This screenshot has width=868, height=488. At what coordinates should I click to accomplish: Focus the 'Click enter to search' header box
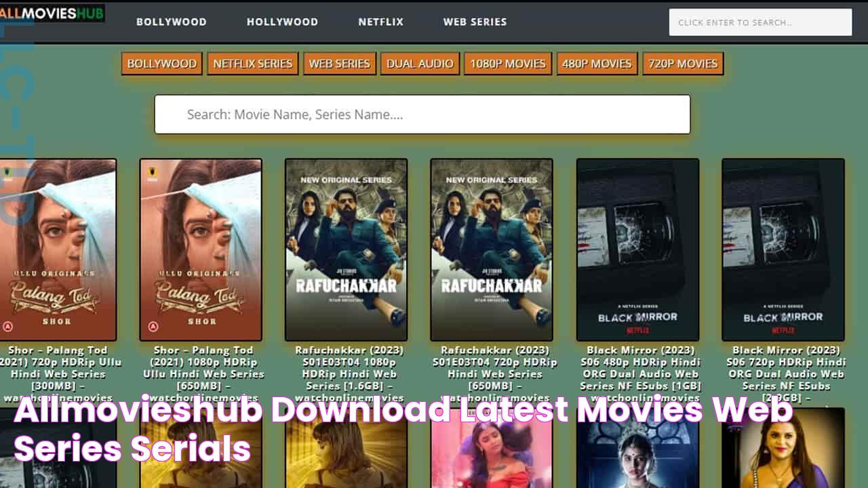point(760,22)
